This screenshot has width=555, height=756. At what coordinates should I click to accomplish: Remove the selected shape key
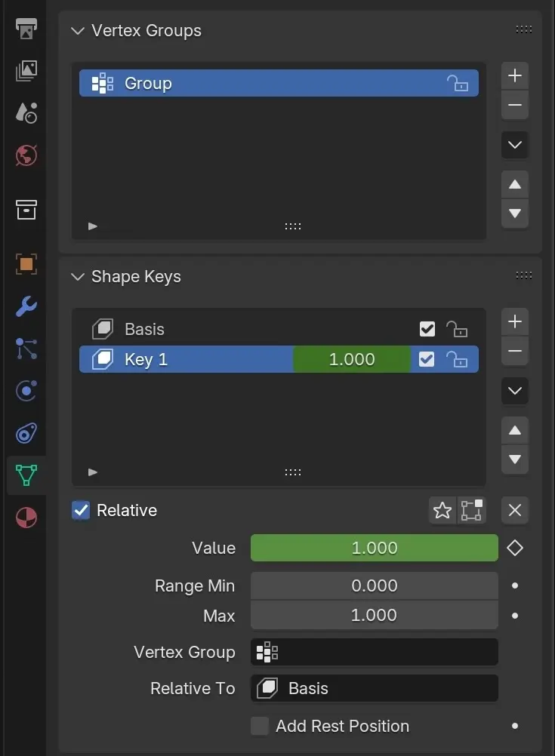(515, 352)
